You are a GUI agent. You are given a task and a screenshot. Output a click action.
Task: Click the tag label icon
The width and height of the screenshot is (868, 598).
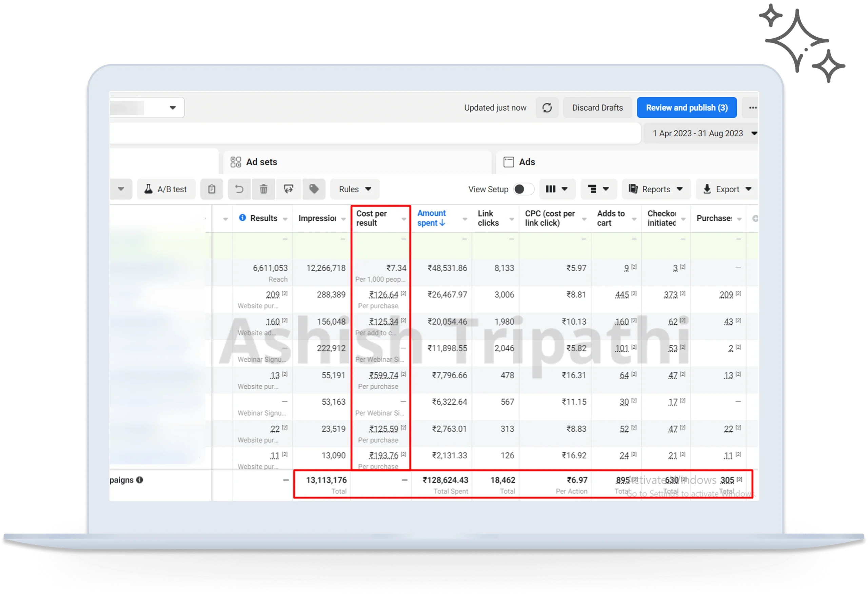coord(314,189)
